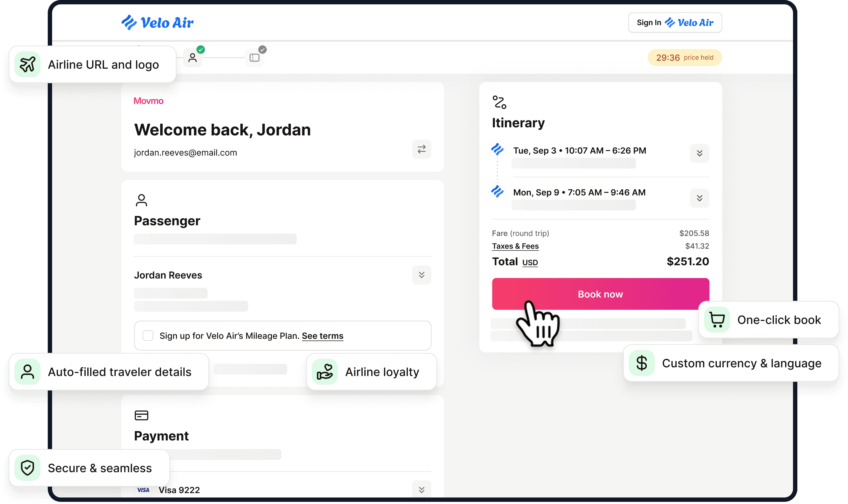Expand the Visa 9222 payment dropdown
Viewport: 848px width, 504px height.
coord(421,489)
